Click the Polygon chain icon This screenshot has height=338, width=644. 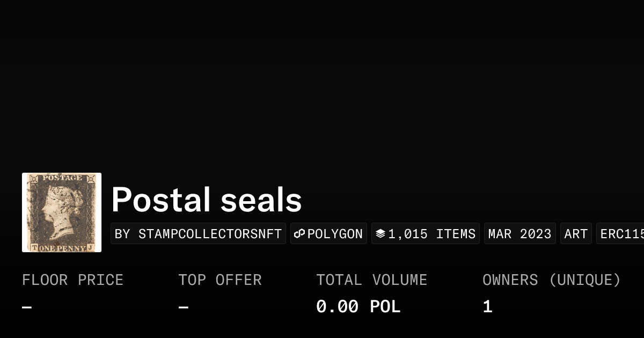coord(299,233)
